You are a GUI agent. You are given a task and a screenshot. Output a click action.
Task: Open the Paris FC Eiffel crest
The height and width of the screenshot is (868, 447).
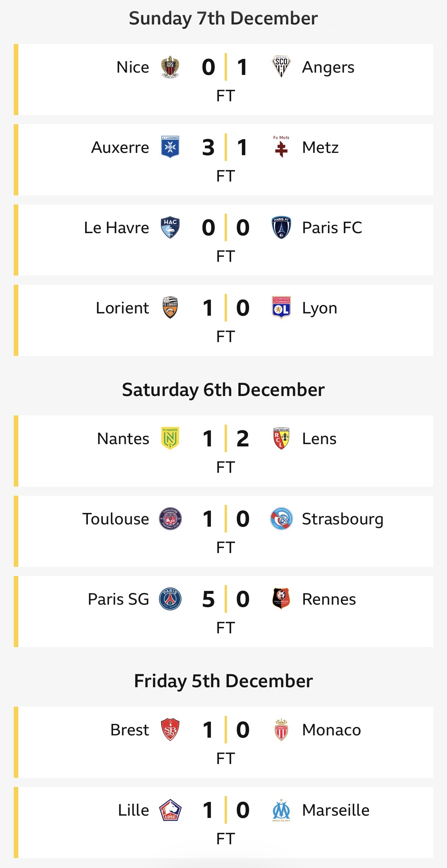coord(281,227)
